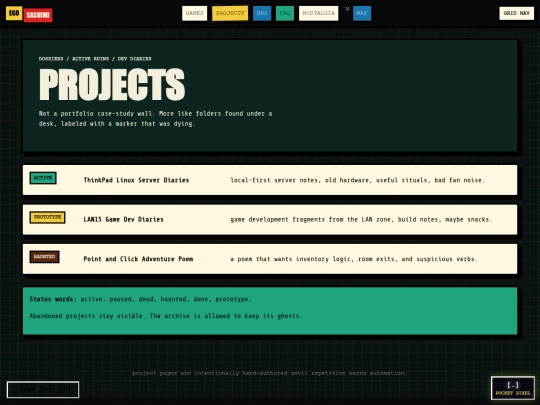Click the 'project pages are intentionally hand-authored' footer
This screenshot has width=540, height=405.
[270, 373]
